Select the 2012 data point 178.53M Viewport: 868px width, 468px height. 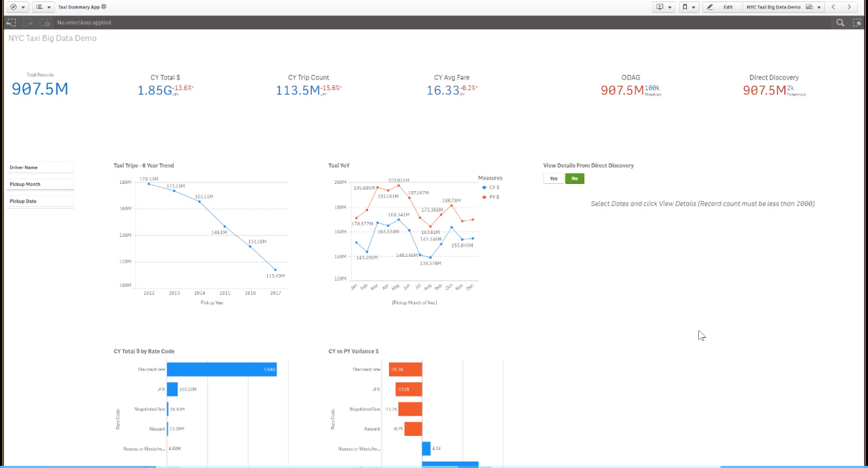coord(149,184)
